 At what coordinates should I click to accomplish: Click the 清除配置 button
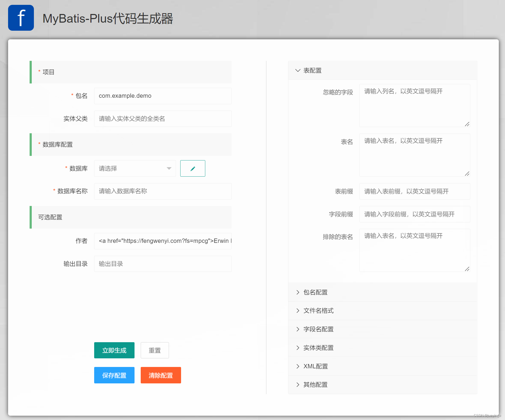161,375
